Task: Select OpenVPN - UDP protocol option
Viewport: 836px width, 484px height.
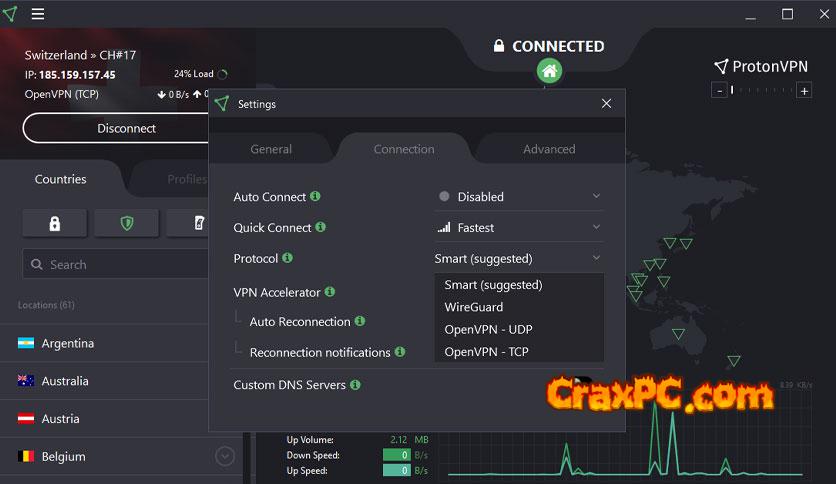Action: (x=519, y=329)
